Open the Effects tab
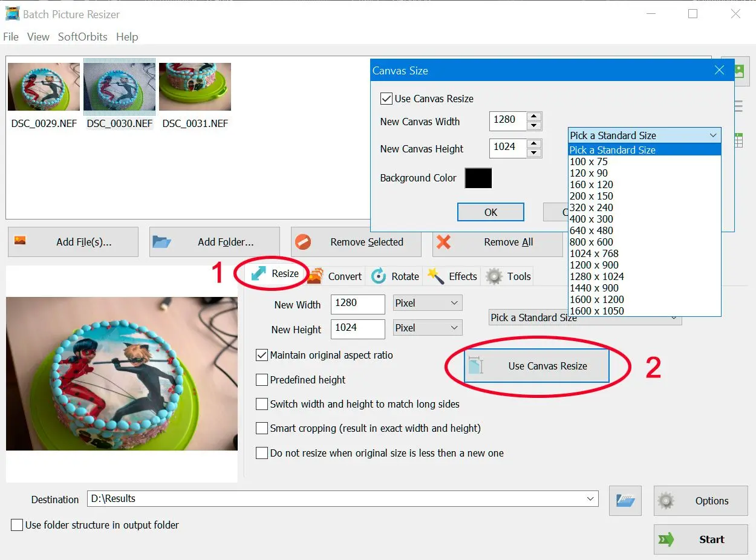Image resolution: width=756 pixels, height=560 pixels. coord(452,276)
